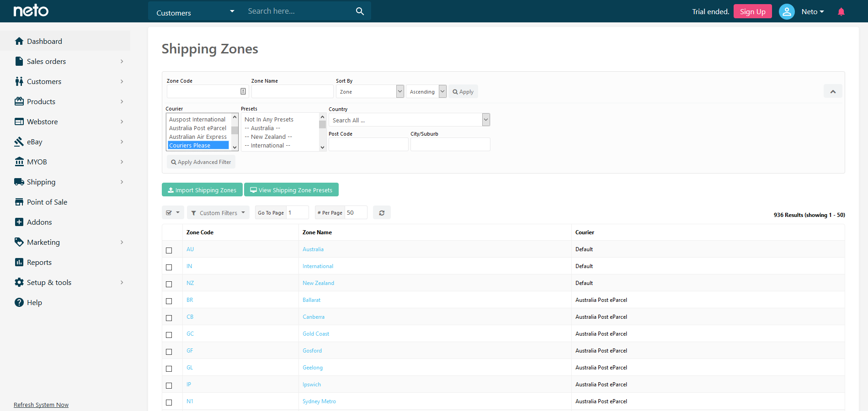Viewport: 868px width, 411px height.
Task: Open the Reports menu item
Action: [65, 262]
